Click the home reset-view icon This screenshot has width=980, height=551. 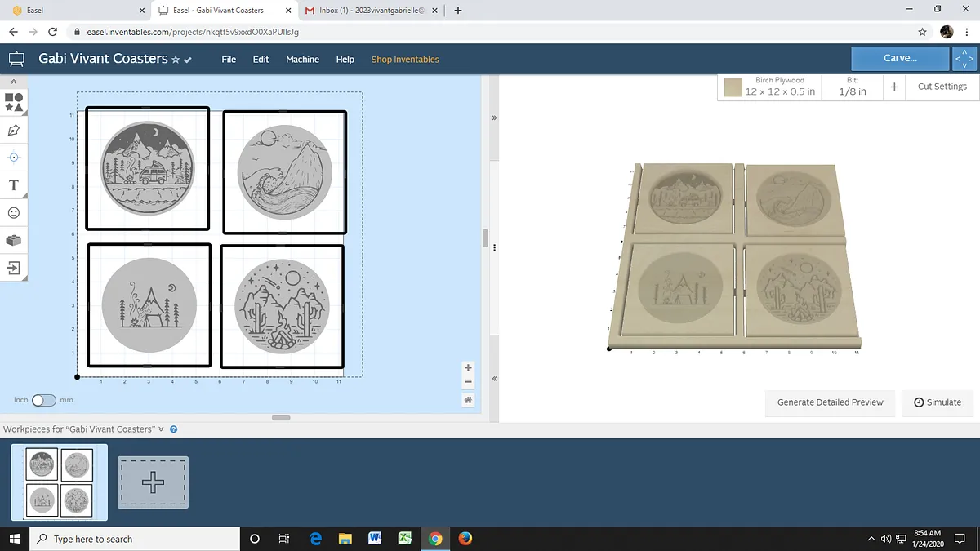pyautogui.click(x=468, y=400)
